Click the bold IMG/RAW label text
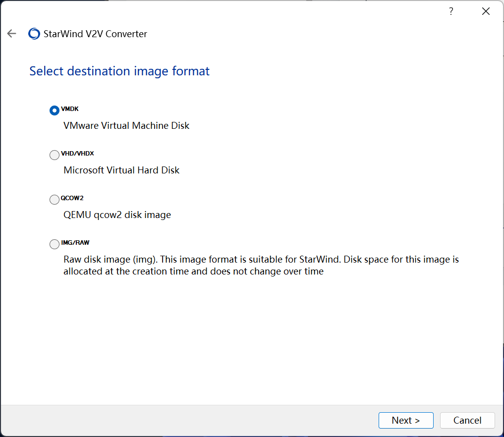 pos(75,243)
